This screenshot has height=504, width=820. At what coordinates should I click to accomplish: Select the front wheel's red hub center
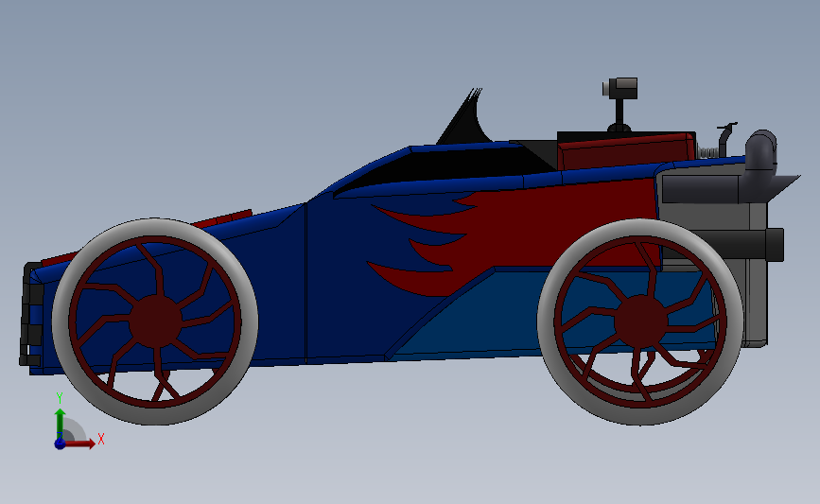155,321
